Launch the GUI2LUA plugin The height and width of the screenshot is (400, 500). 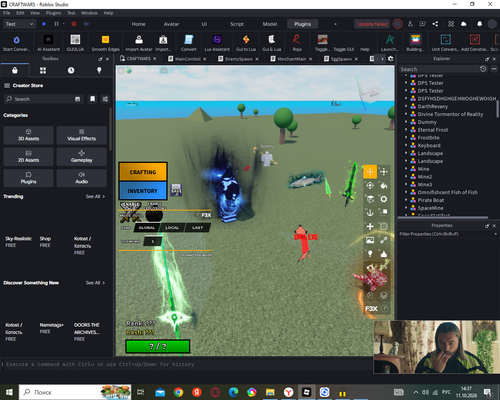click(x=75, y=43)
